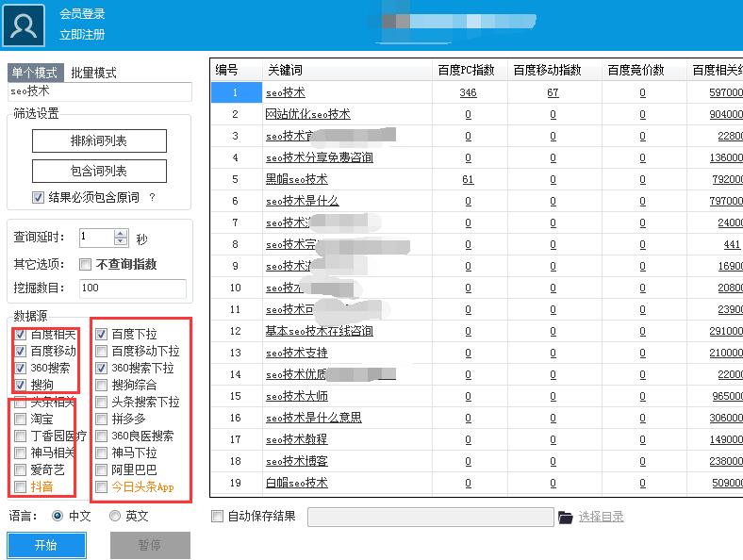
Task: Click the 暂停 button
Action: pos(150,545)
